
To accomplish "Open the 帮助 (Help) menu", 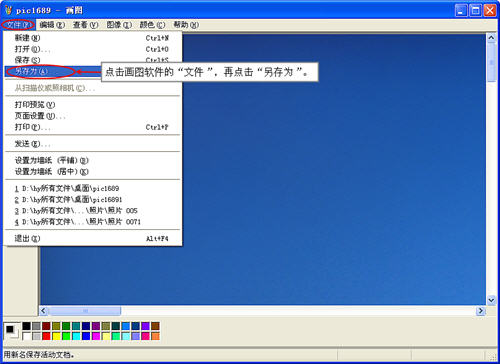I will [186, 25].
